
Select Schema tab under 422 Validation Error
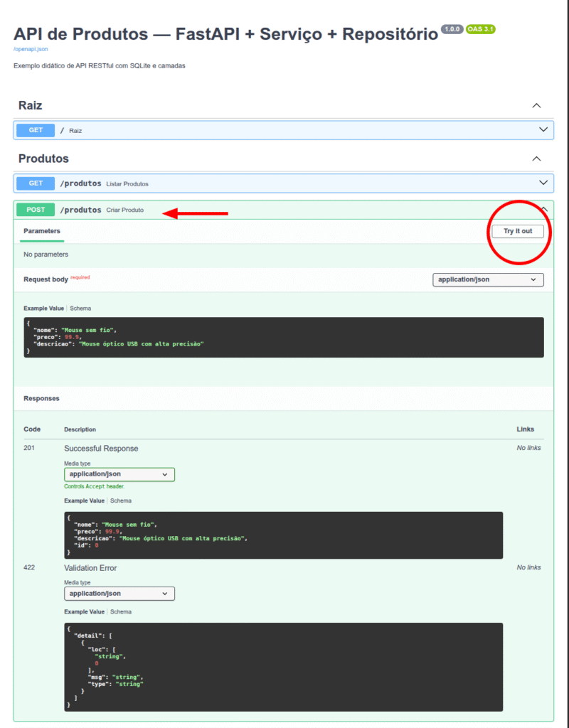[120, 611]
